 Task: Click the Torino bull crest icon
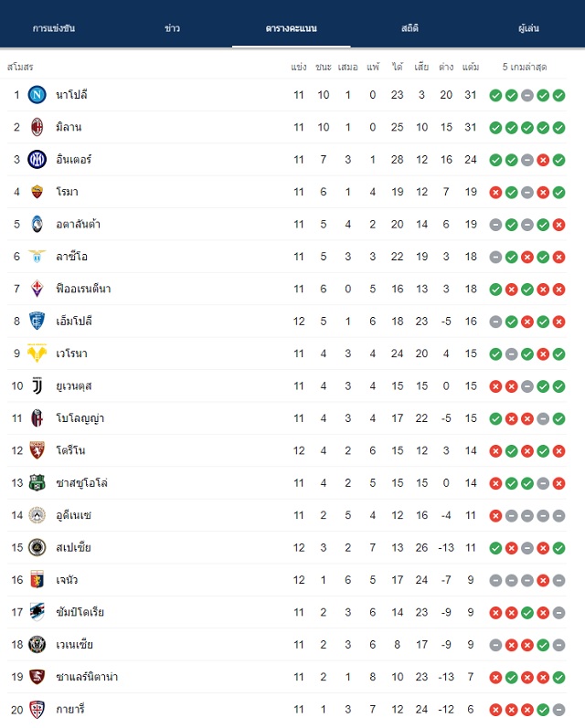pos(37,450)
